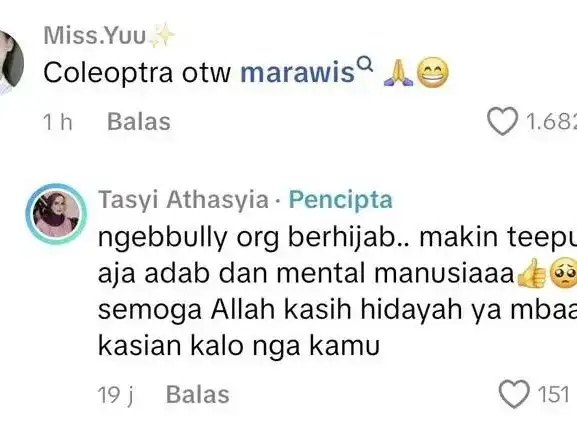Click the Pencipta creator badge
The image size is (577, 433).
tap(340, 200)
